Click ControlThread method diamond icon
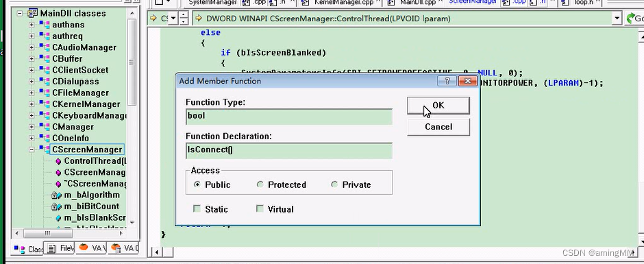The height and width of the screenshot is (264, 644). [x=58, y=161]
